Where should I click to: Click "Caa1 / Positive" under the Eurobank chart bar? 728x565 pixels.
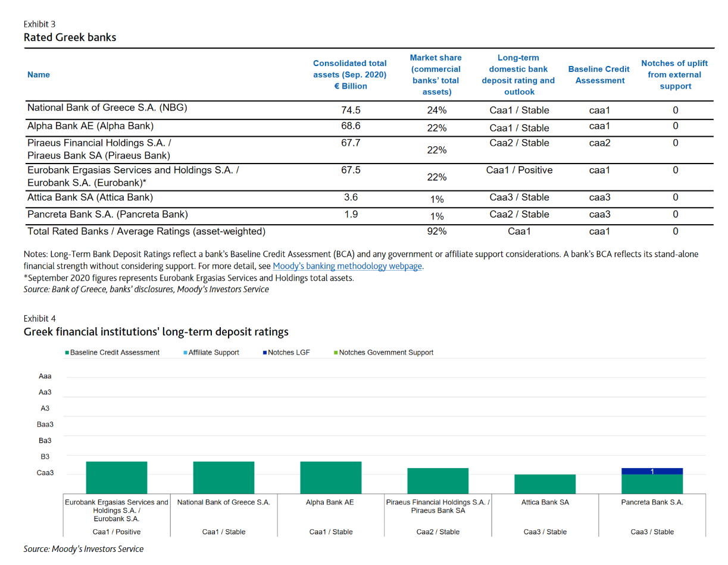click(117, 532)
